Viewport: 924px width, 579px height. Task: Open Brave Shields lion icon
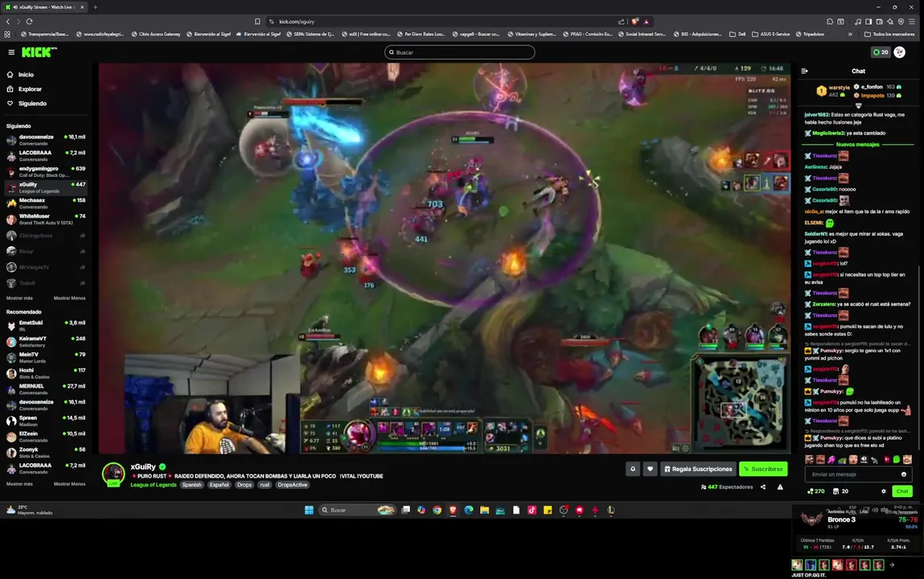click(x=634, y=22)
